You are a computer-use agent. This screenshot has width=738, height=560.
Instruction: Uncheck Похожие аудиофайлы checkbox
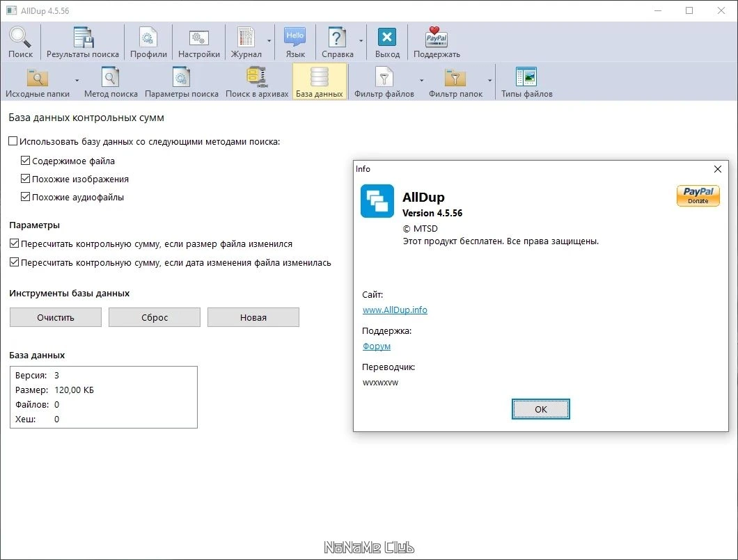click(x=26, y=197)
